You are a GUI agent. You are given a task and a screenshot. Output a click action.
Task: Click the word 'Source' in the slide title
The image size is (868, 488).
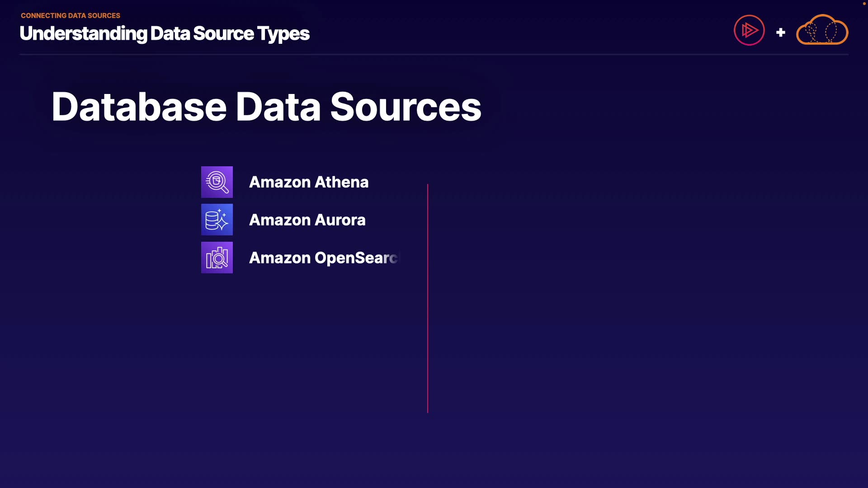click(x=223, y=33)
